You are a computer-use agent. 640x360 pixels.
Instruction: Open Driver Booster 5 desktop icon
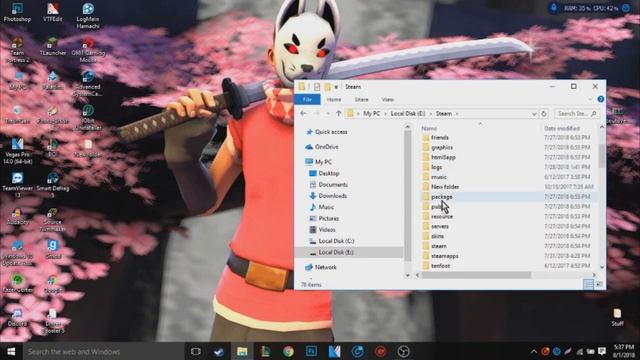coord(53,321)
